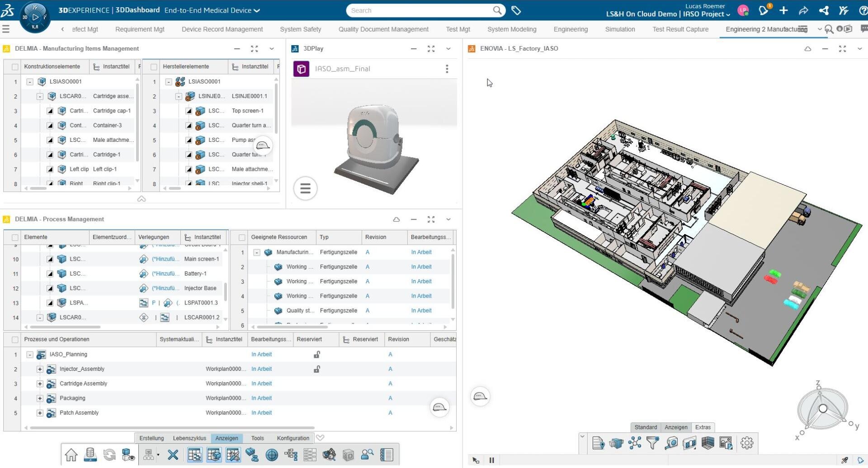Click the blue crosshair target icon
Screen dimensions: 868x468
point(272,454)
